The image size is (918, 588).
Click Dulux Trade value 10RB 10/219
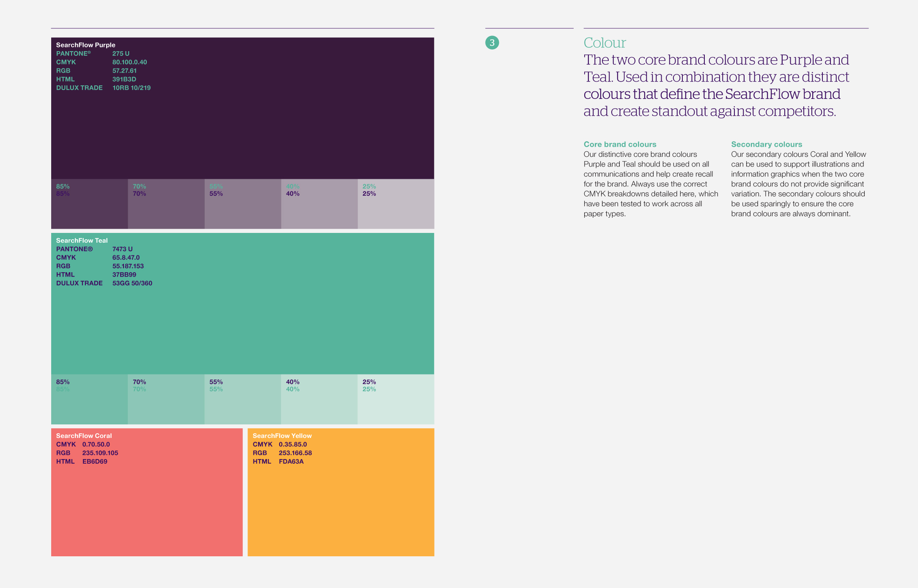coord(132,88)
